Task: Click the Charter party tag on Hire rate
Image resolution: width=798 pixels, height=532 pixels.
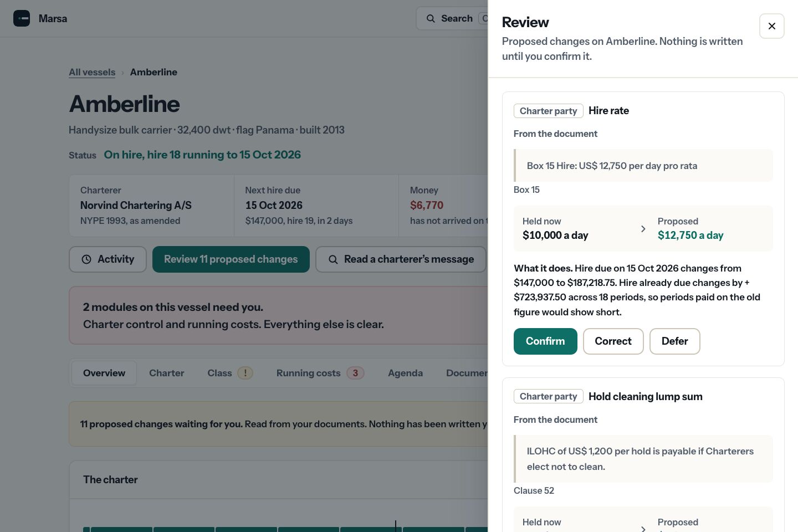Action: point(548,111)
